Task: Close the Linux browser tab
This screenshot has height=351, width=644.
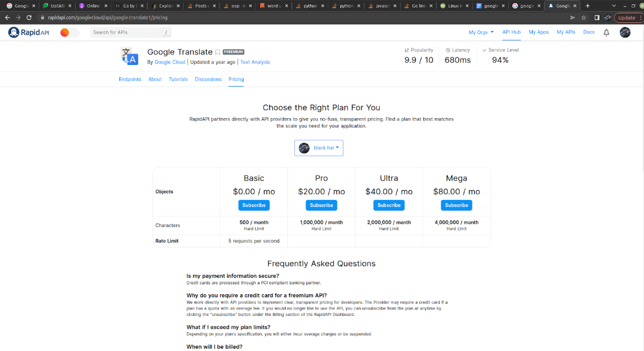Action: tap(467, 6)
